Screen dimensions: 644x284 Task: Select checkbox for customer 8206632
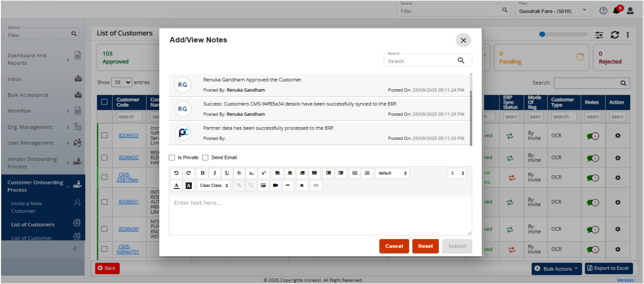pyautogui.click(x=105, y=157)
